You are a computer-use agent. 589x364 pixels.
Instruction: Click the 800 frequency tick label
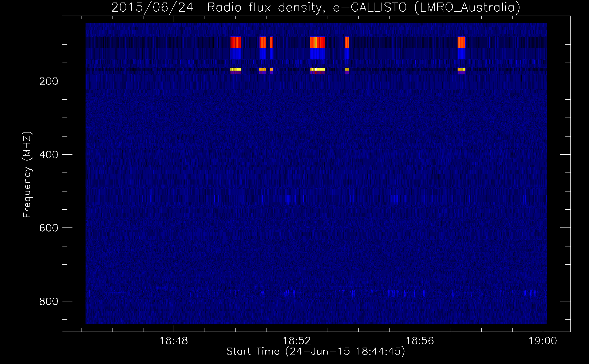tap(49, 301)
